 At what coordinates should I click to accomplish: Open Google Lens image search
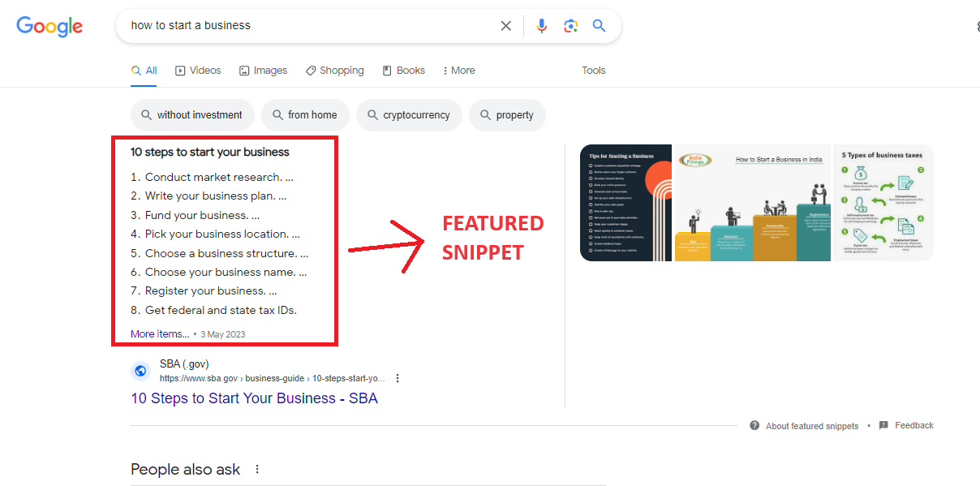point(571,26)
